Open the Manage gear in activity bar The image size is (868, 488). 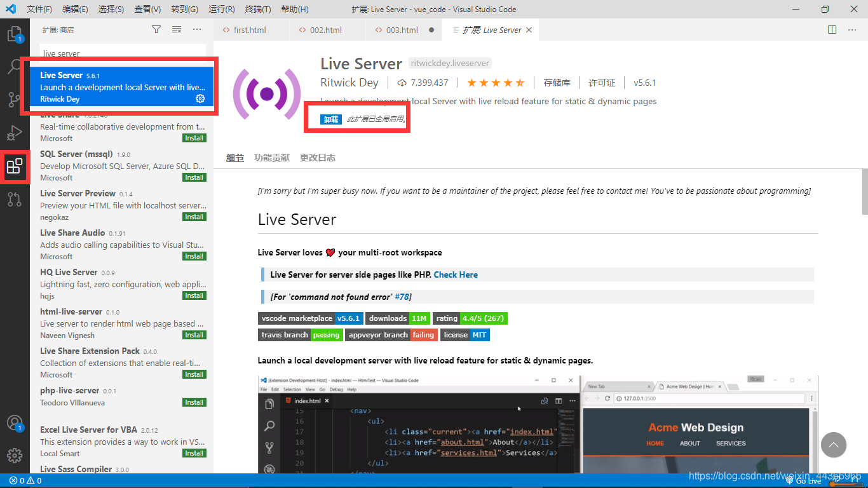tap(15, 456)
